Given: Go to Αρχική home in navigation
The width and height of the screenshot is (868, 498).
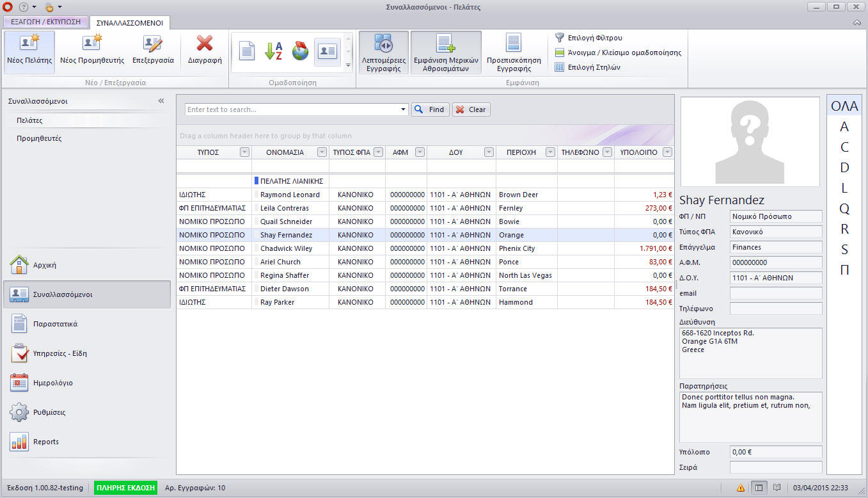Looking at the screenshot, I should (87, 265).
